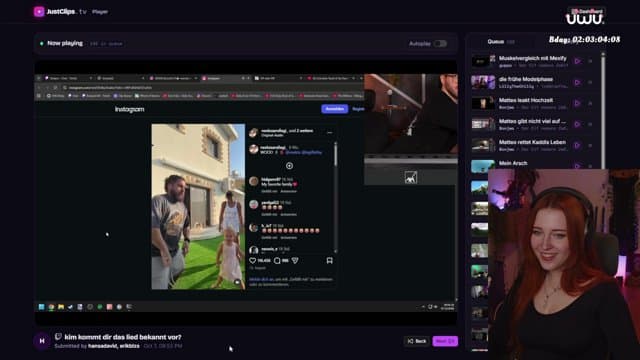
Task: Open thumbnail of 'die frühe Modelphase'
Action: [x=483, y=82]
